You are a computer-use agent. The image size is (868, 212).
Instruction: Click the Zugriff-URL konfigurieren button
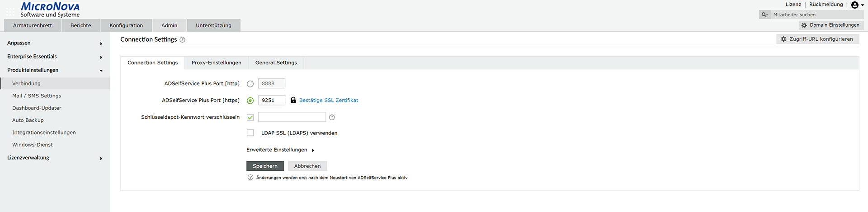click(818, 39)
